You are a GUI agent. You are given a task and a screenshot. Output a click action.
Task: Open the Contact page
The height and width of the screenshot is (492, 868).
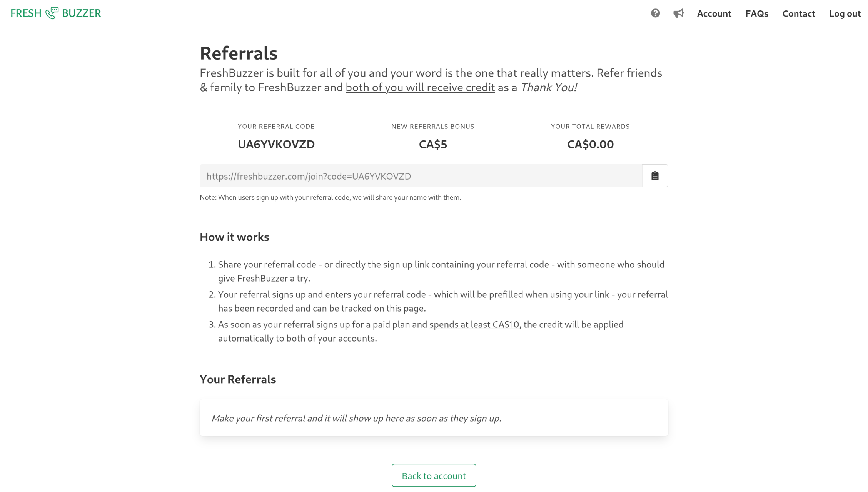[798, 14]
